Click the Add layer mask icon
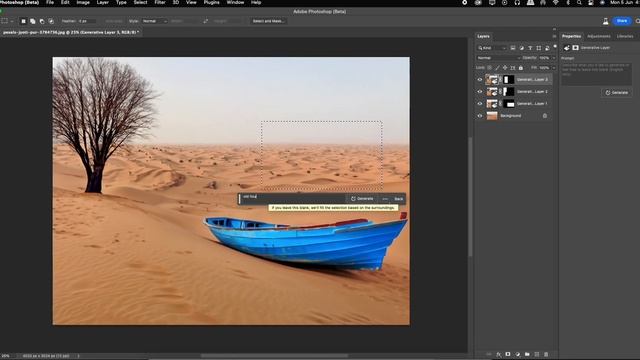Image resolution: width=640 pixels, height=360 pixels. coord(508,354)
